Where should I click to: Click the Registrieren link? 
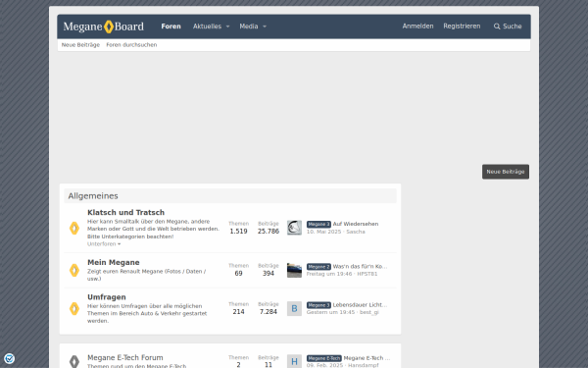click(462, 26)
